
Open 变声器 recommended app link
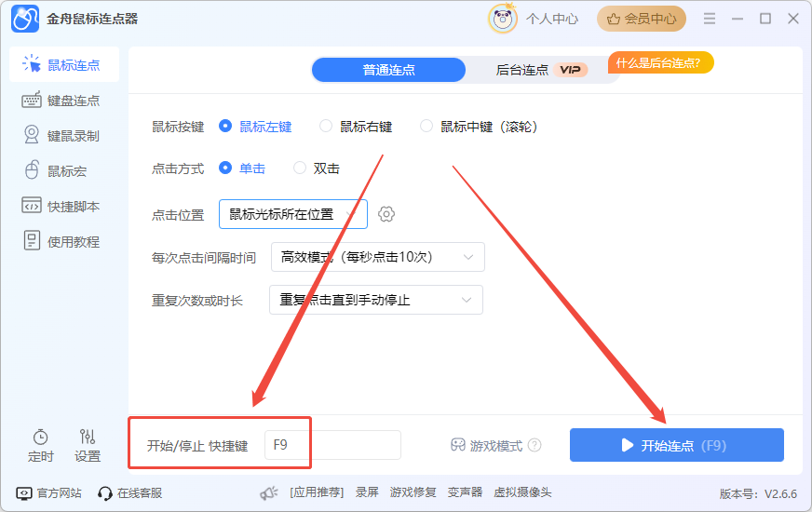[465, 492]
